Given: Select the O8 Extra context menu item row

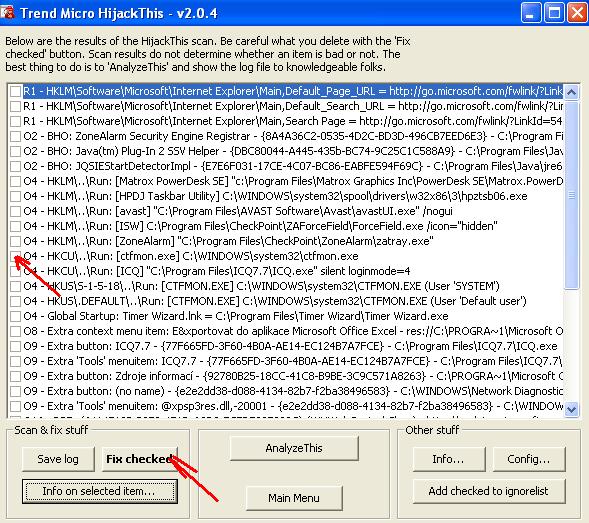Looking at the screenshot, I should 293,331.
